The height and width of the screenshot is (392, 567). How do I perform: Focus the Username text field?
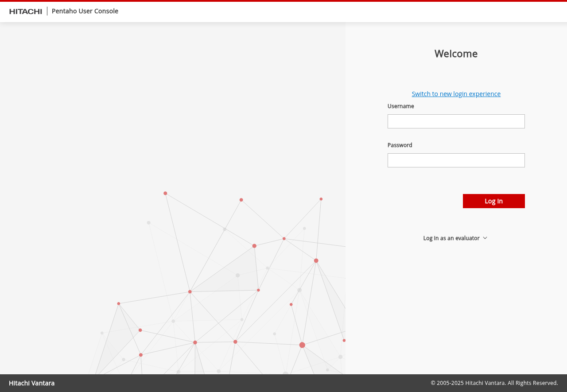click(456, 121)
